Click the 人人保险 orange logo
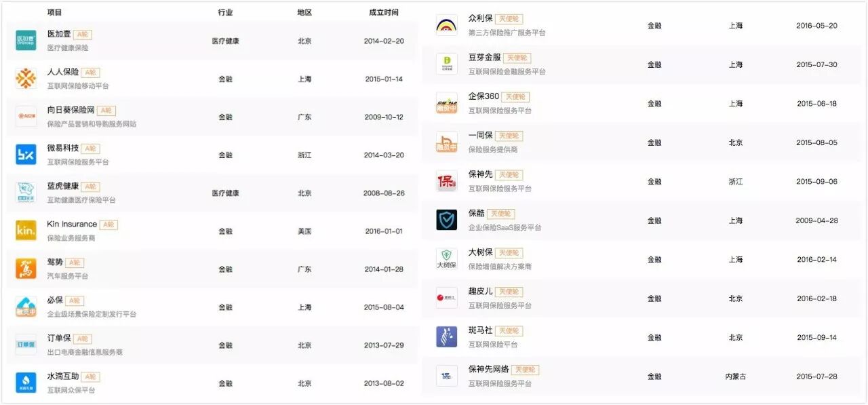Image resolution: width=868 pixels, height=405 pixels. pyautogui.click(x=26, y=79)
